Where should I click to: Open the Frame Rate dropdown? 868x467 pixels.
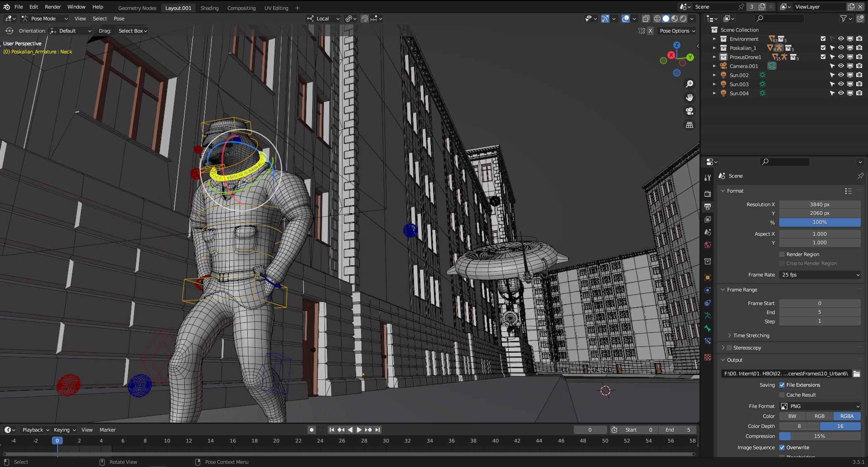coord(820,275)
